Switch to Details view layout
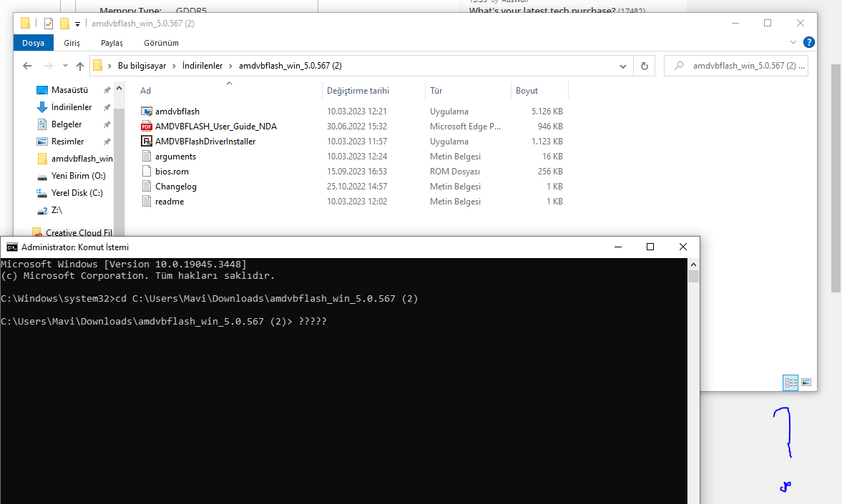 tap(790, 382)
